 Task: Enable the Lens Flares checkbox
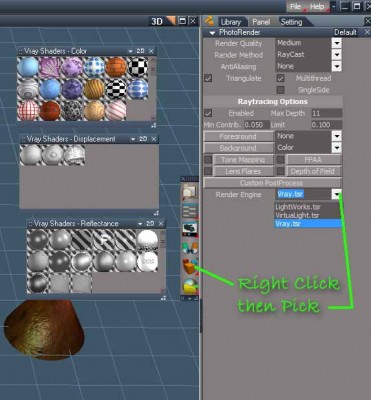coord(208,171)
